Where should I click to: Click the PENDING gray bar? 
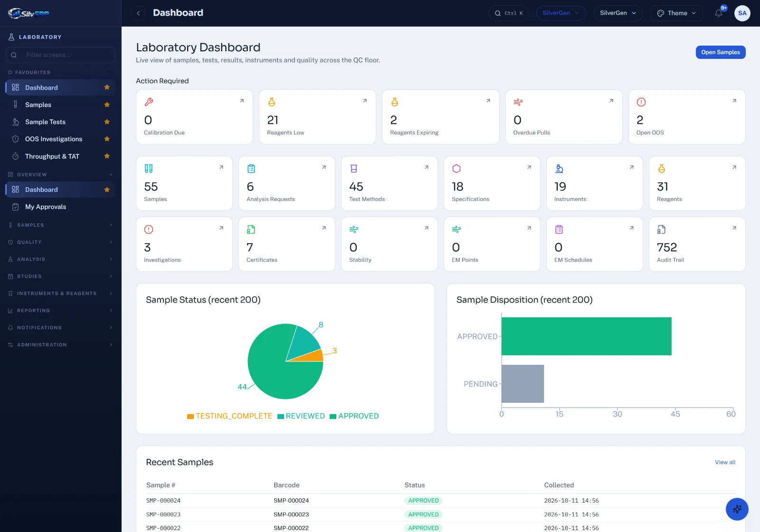coord(522,384)
